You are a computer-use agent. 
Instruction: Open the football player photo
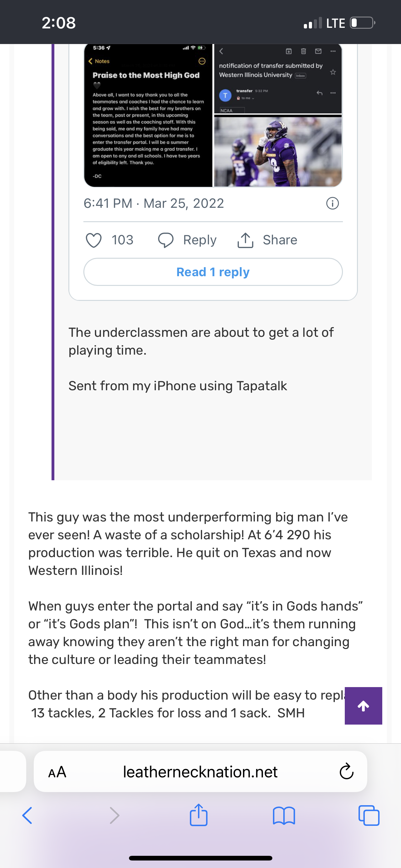pyautogui.click(x=278, y=151)
